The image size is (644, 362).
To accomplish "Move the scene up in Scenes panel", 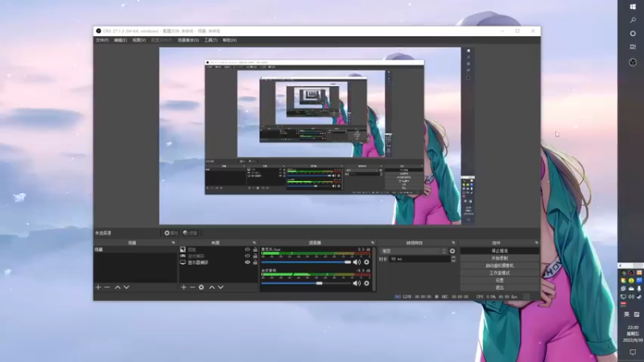I will (118, 287).
